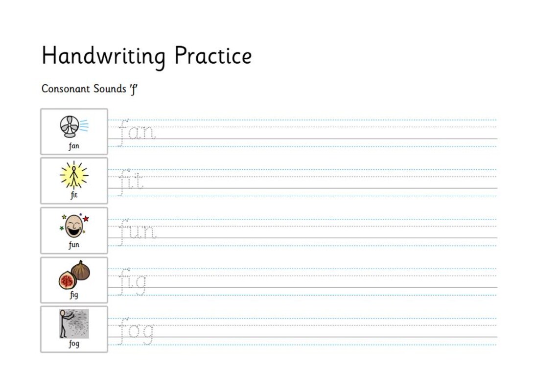Click the dotted traceable word 'fog'
This screenshot has height=392, width=558.
136,331
